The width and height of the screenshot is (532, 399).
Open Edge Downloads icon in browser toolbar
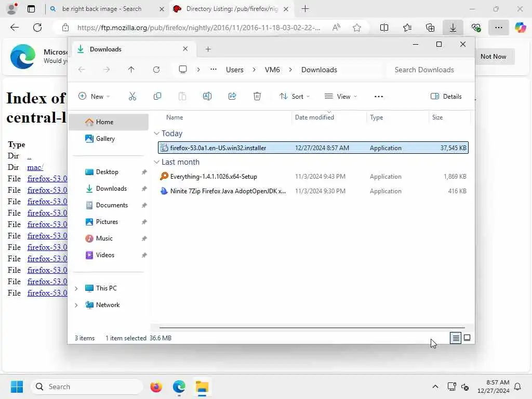(x=453, y=28)
